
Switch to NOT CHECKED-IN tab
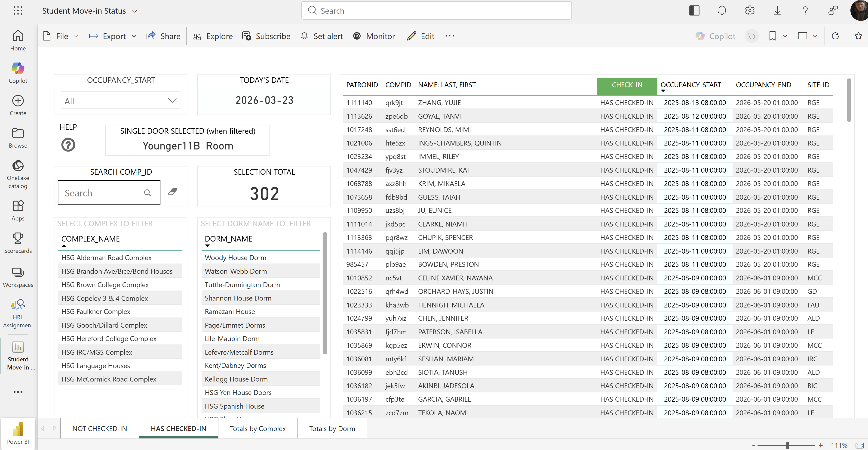pos(100,428)
